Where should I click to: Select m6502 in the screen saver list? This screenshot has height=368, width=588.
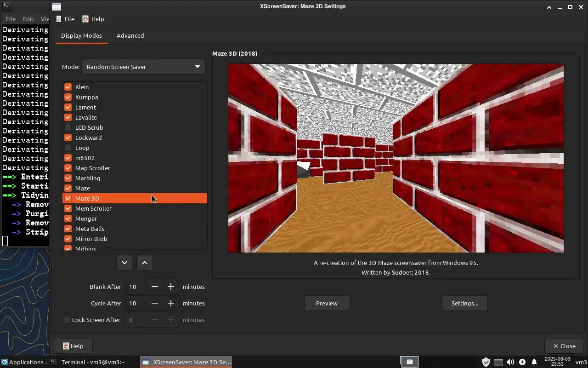coord(135,158)
